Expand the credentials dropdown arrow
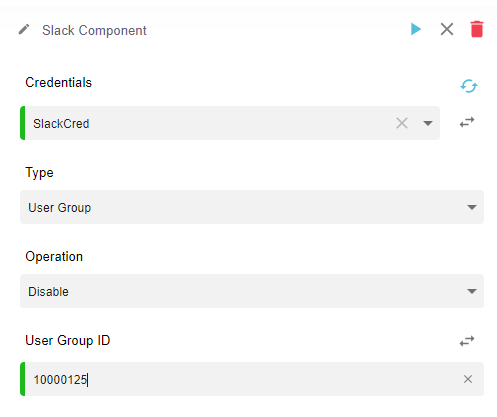Viewport: 497px width, 417px height. tap(428, 123)
